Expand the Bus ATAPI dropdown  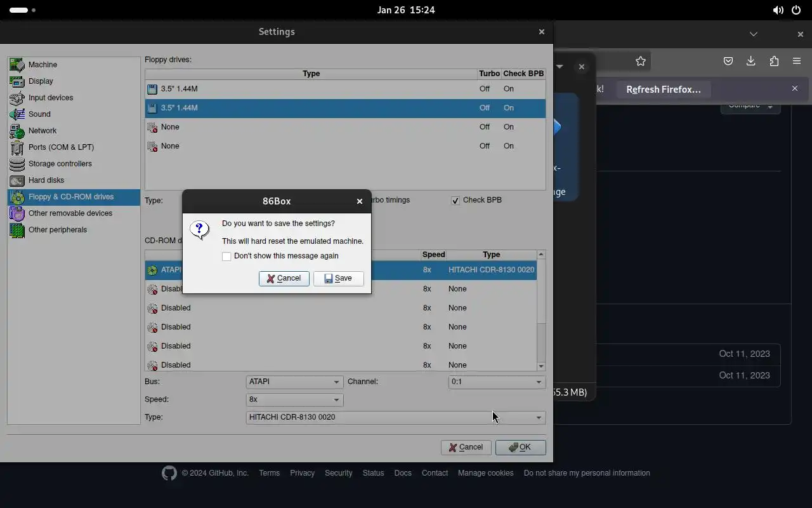click(294, 382)
